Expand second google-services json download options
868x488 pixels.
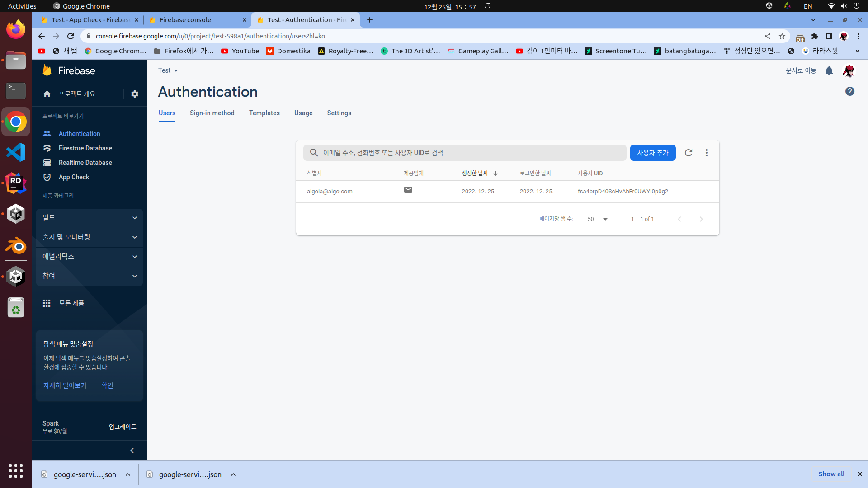tap(233, 474)
